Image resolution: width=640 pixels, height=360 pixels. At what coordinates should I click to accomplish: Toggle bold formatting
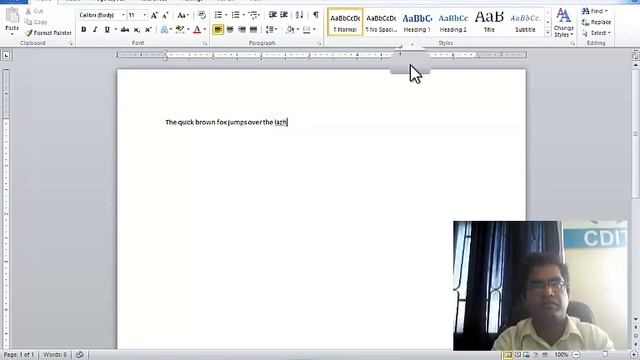tap(84, 29)
